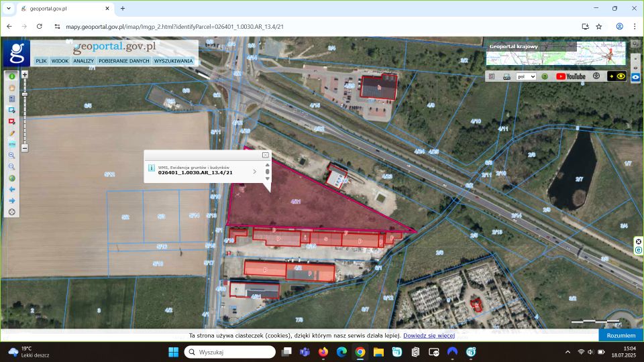Viewport: 644px width, 362px height.
Task: Click the green identify info tool
Action: pos(12,76)
